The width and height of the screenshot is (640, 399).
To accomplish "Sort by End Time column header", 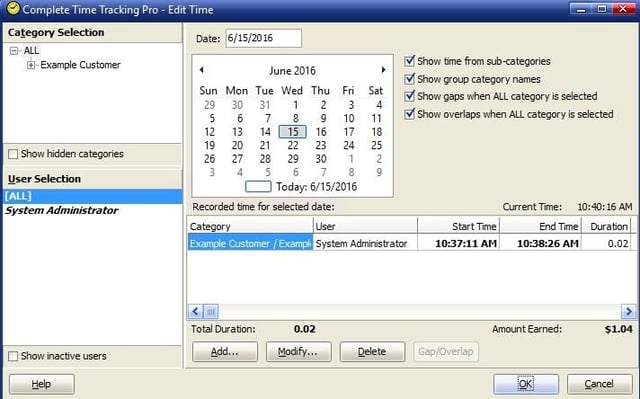I will [540, 226].
